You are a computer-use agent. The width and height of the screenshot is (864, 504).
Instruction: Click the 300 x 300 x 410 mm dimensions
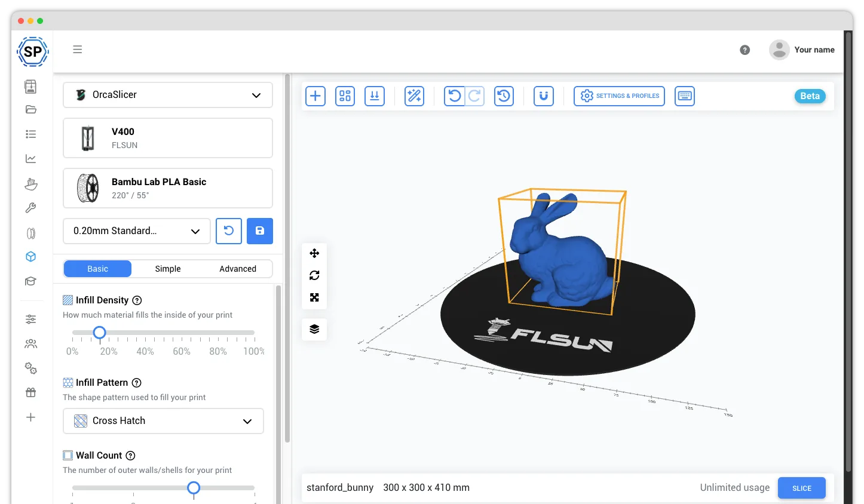click(x=426, y=488)
